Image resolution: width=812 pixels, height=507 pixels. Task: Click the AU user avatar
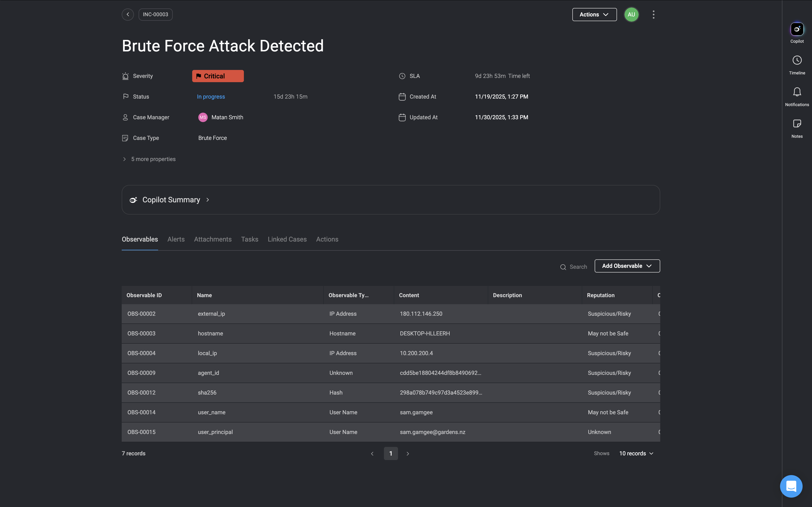[x=631, y=14]
